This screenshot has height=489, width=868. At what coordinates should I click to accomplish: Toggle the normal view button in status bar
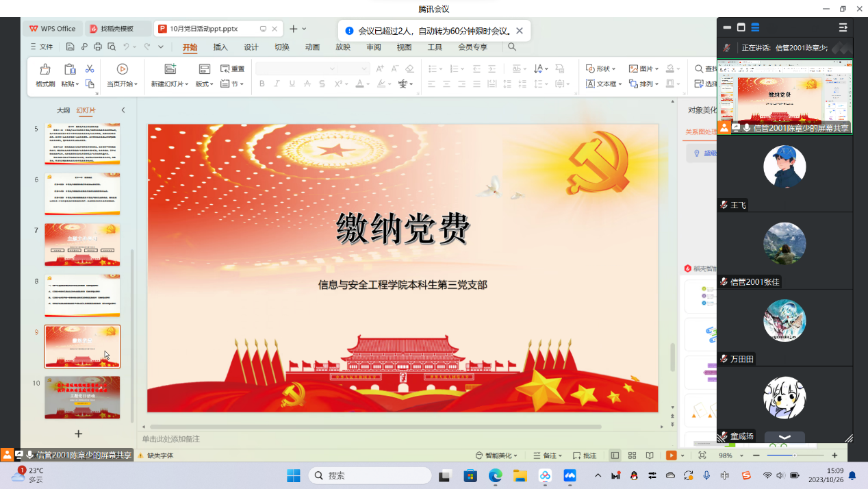[x=615, y=455]
